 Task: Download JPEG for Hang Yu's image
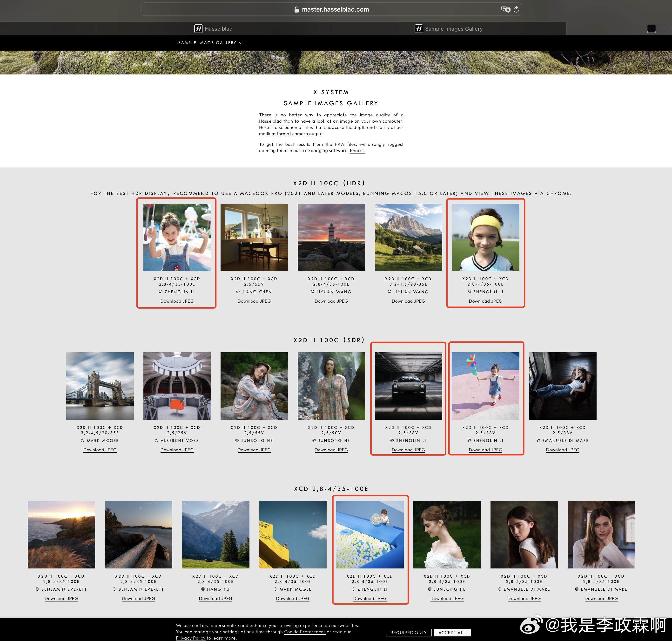216,598
